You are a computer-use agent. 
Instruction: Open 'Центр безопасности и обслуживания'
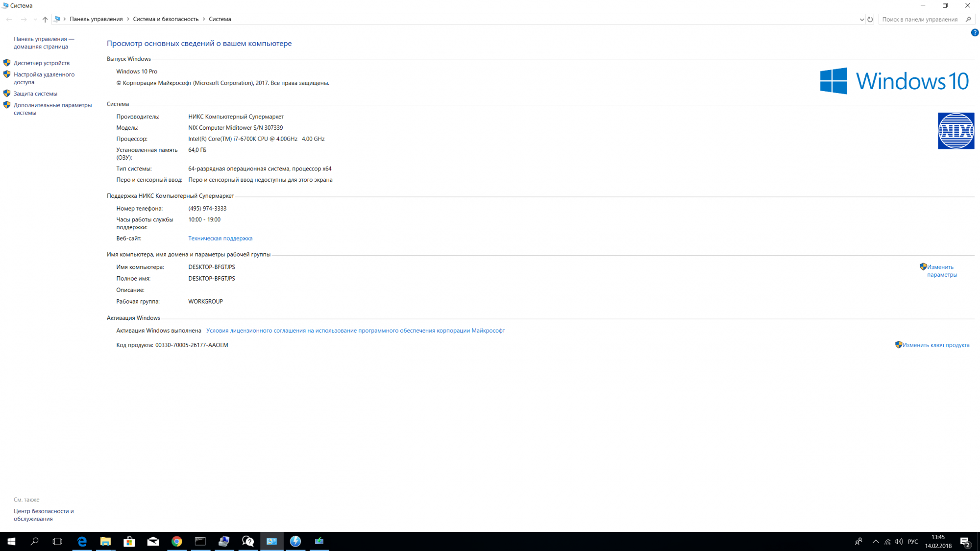[x=44, y=515]
